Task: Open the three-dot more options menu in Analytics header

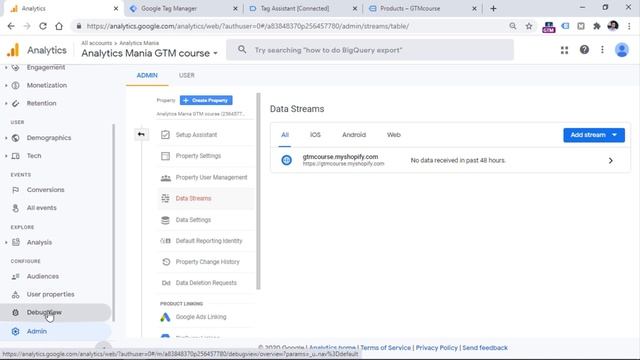Action: 602,50
